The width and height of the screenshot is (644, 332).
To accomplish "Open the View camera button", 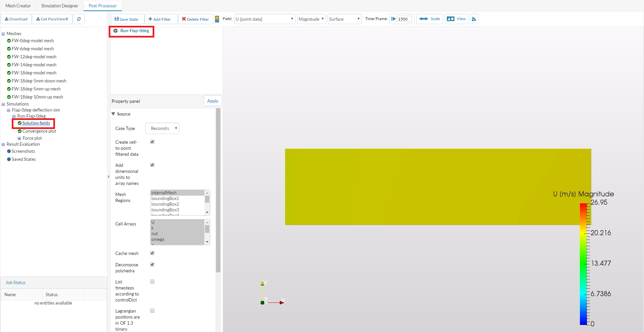I will pos(457,19).
